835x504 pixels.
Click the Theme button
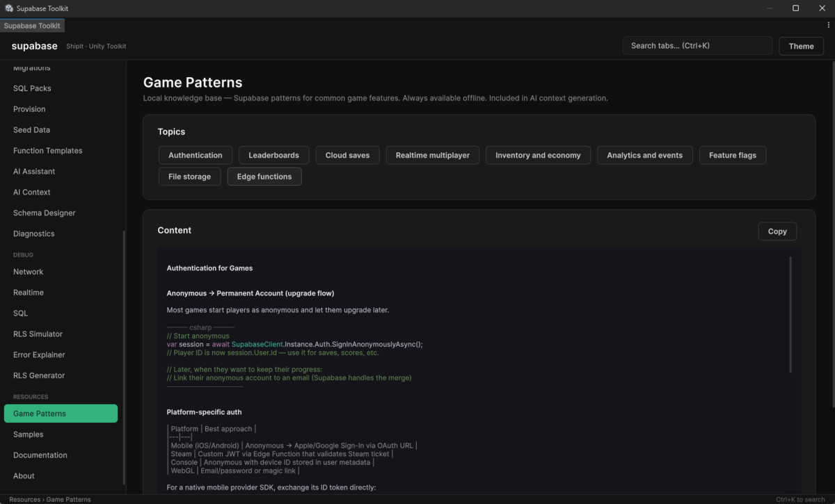tap(801, 46)
